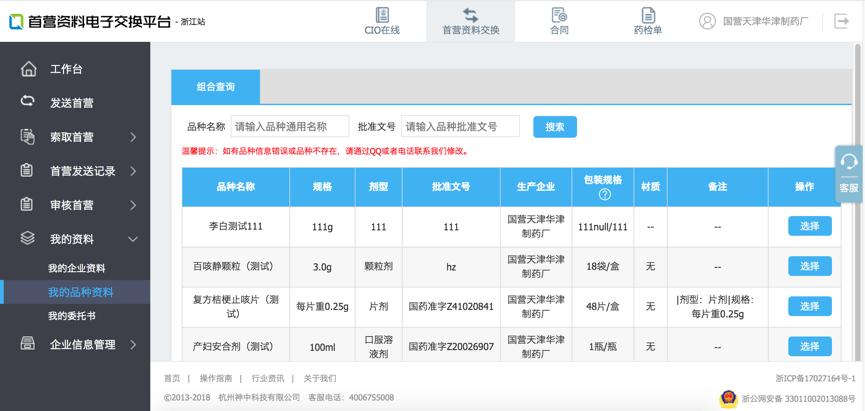Click the 工作台 home icon

pos(28,69)
